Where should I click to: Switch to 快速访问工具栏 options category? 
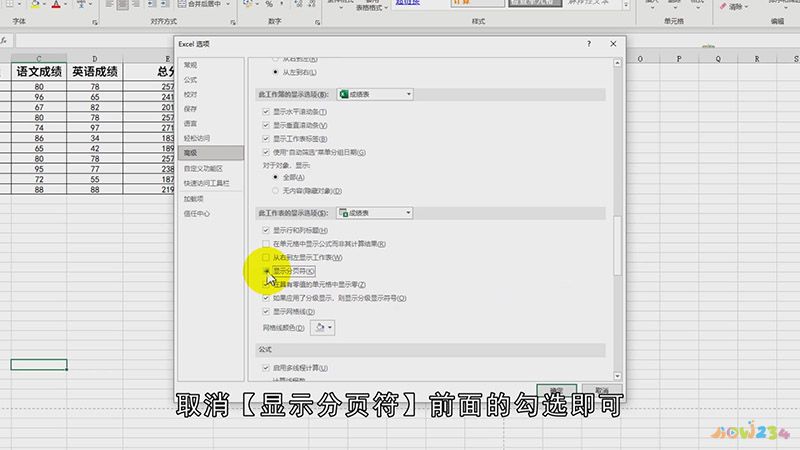pos(211,183)
